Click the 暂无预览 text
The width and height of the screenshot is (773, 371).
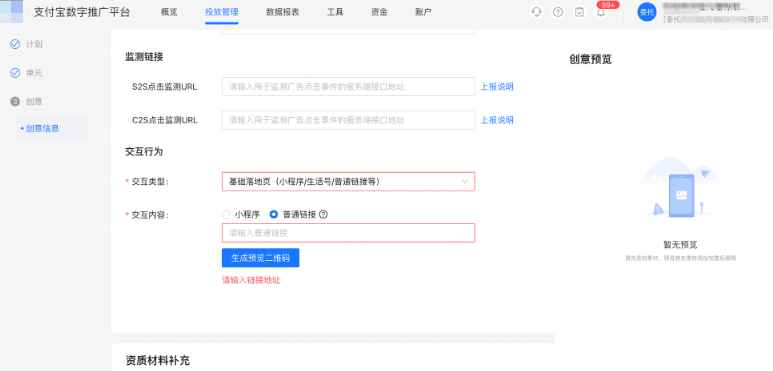coord(680,245)
